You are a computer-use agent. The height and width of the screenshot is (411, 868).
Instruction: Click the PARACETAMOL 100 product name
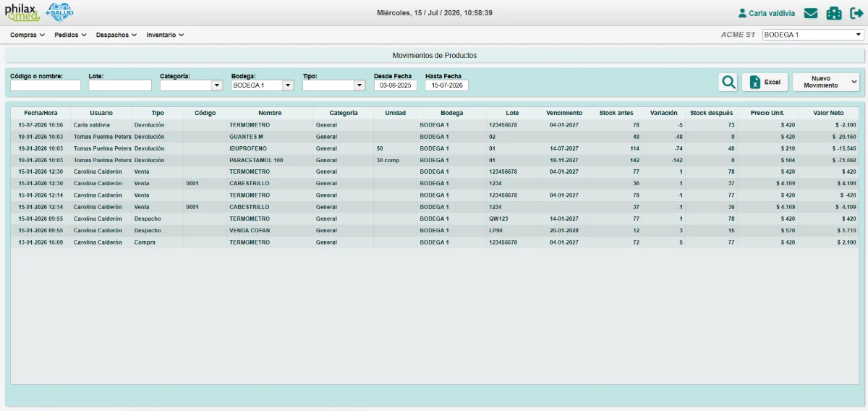tap(256, 160)
